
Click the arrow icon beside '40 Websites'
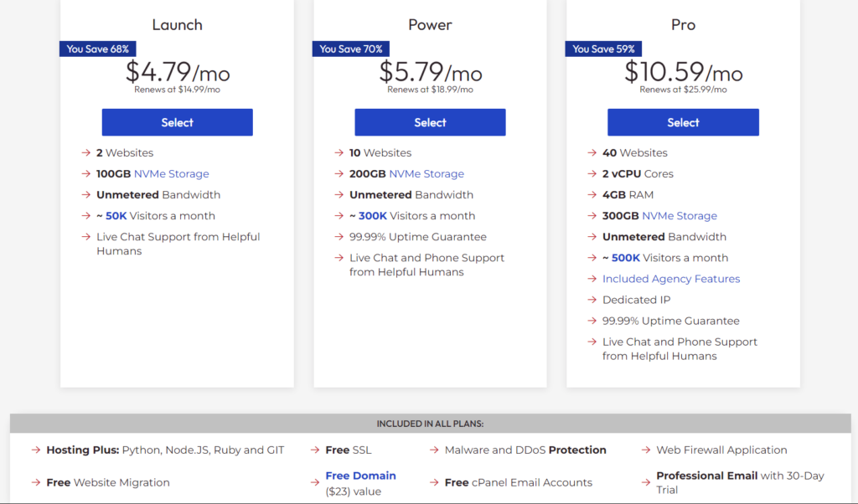[x=592, y=152]
